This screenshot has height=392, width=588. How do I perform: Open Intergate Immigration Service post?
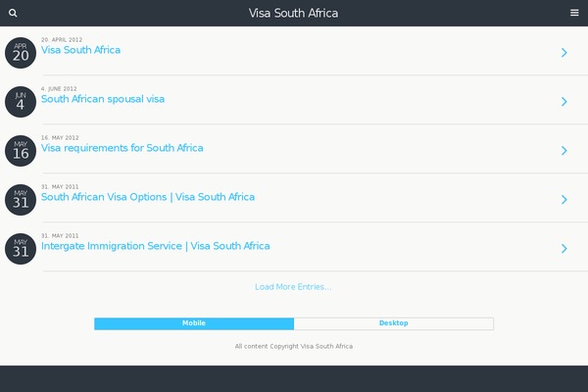(x=156, y=246)
